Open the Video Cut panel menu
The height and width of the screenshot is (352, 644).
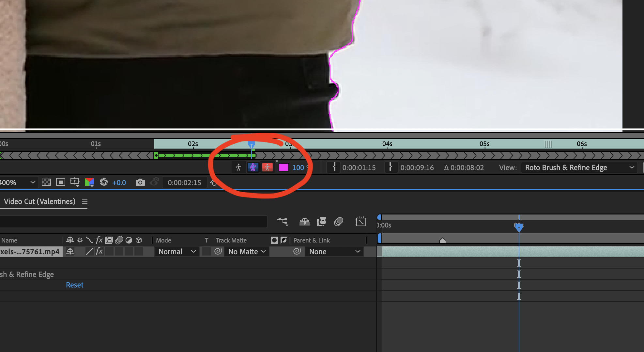pyautogui.click(x=85, y=202)
